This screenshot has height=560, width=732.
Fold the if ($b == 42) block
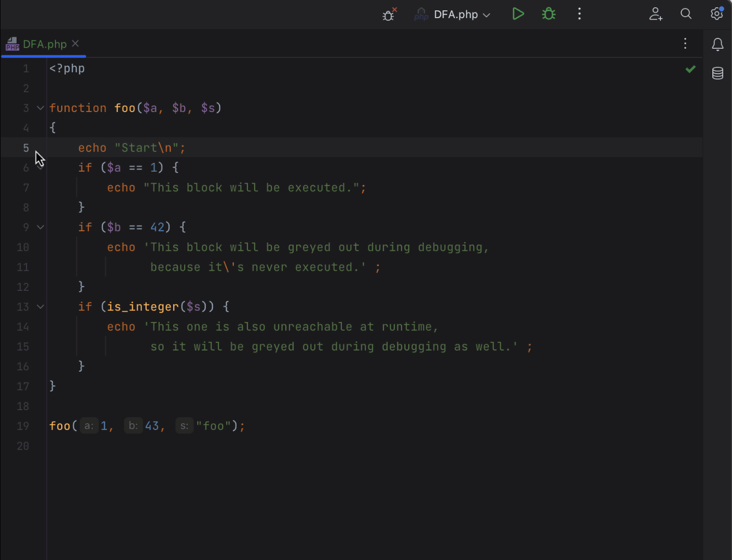pos(40,227)
